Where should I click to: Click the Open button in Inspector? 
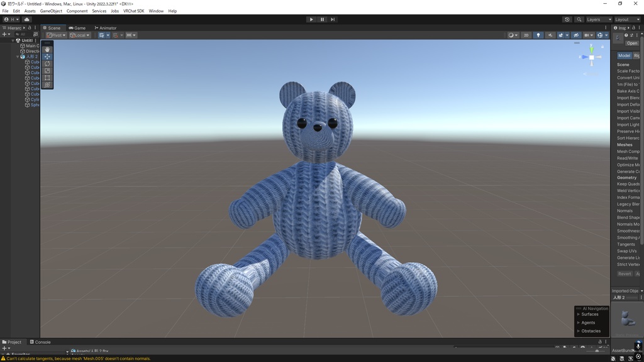632,43
